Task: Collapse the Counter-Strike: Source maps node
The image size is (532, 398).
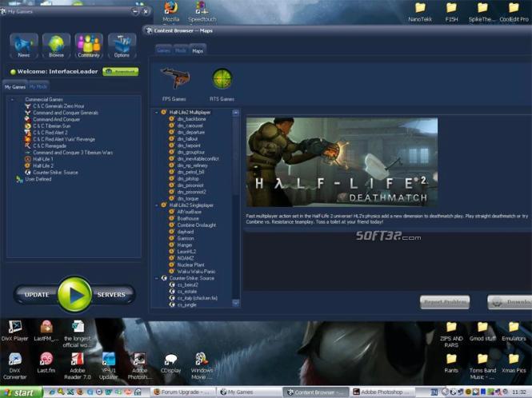Action: click(x=157, y=278)
